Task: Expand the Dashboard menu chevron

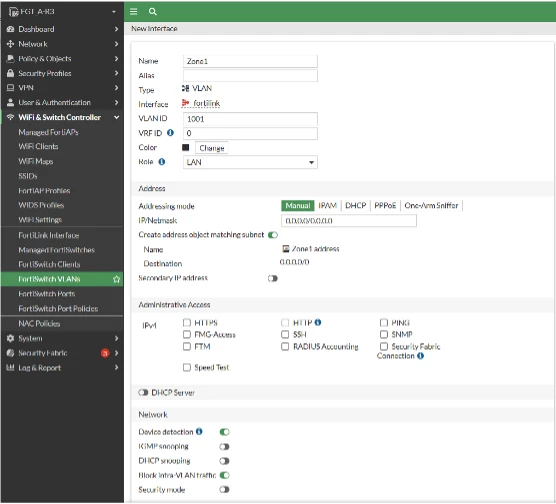Action: tap(116, 29)
